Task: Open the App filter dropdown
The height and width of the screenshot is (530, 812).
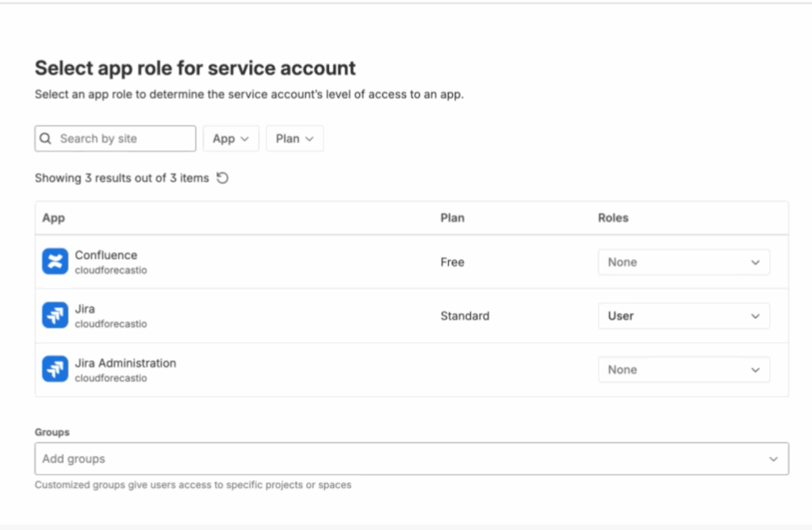Action: coord(231,139)
